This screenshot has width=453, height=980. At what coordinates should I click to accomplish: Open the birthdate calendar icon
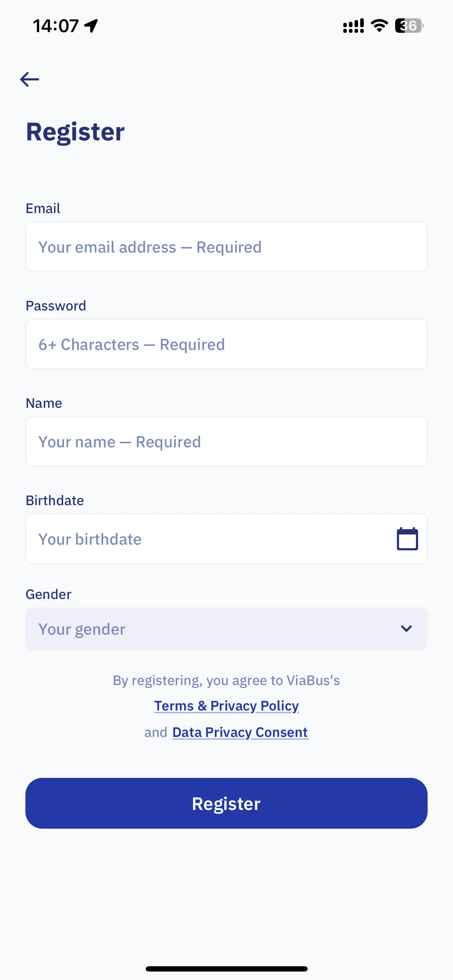pos(407,539)
